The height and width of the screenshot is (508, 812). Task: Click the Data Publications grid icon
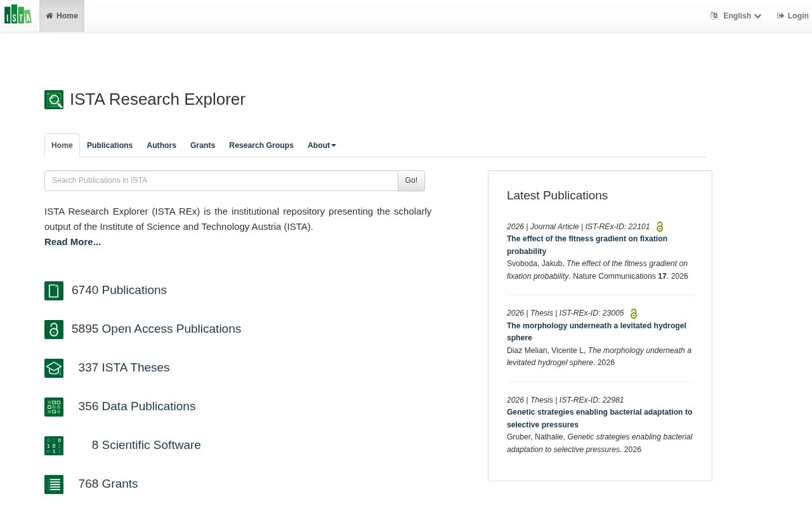54,407
